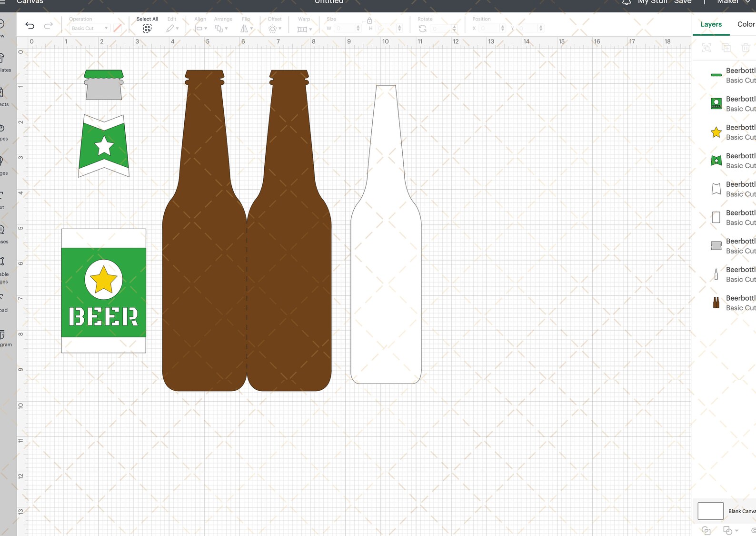Image resolution: width=756 pixels, height=536 pixels.
Task: Click the brown double bottle shape on canvas
Action: [247, 231]
